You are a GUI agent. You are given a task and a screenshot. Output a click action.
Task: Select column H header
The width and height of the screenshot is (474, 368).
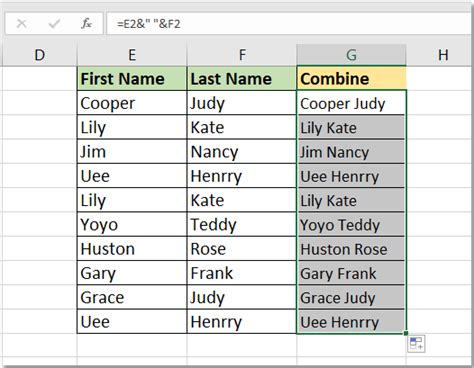(x=440, y=55)
